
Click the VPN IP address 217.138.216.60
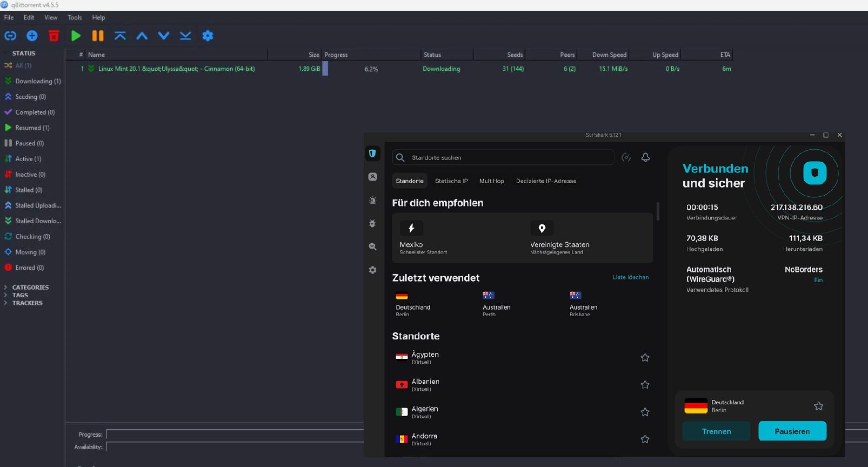click(796, 207)
